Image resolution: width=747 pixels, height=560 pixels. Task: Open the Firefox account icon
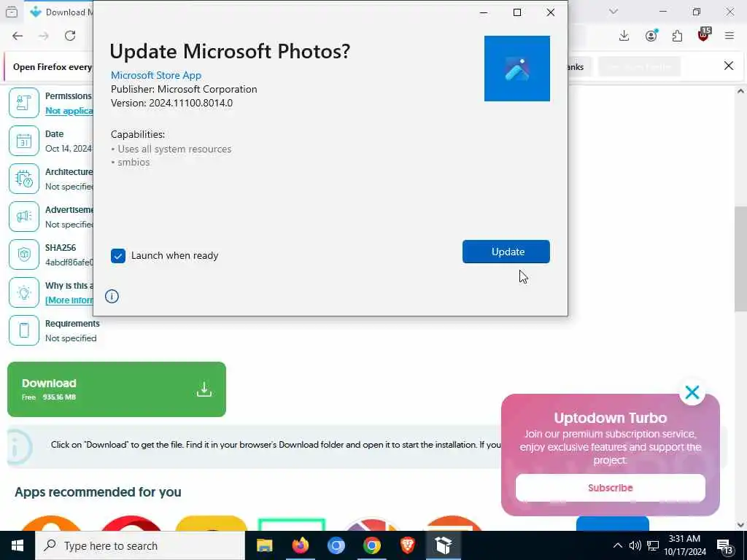point(651,36)
